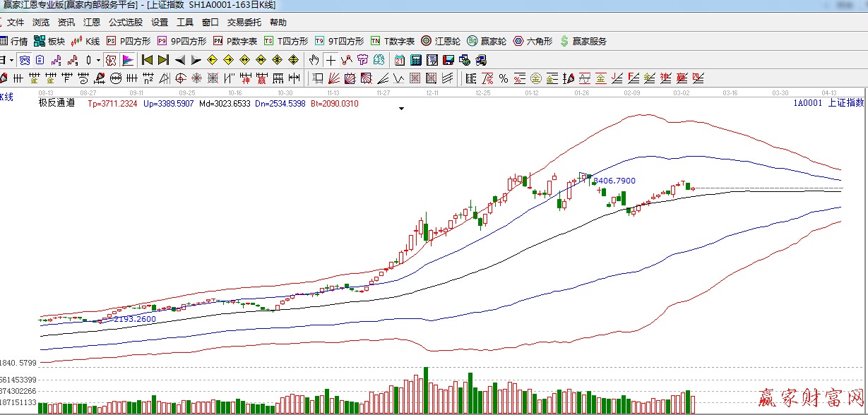Click the red floppy disk save icon
The height and width of the screenshot is (415, 868).
click(x=448, y=60)
